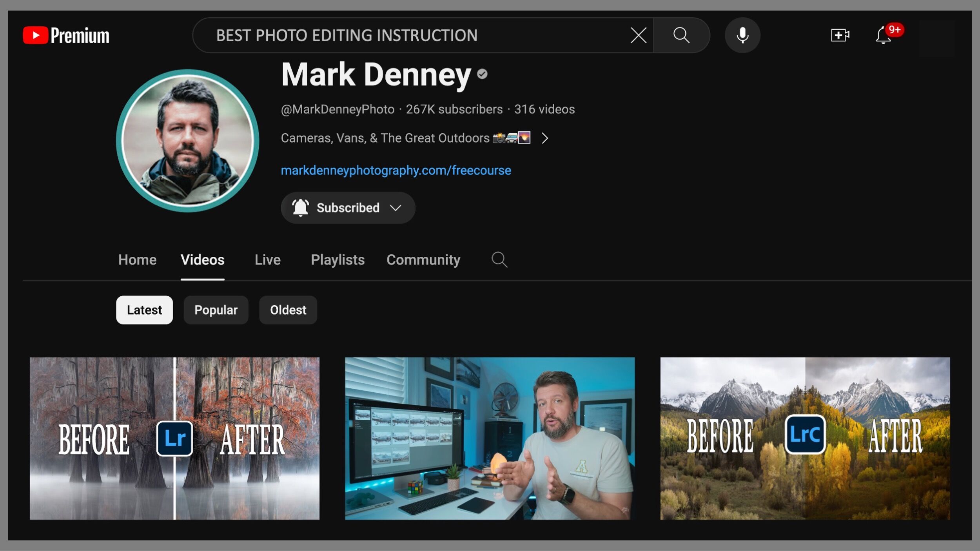980x551 pixels.
Task: Select the Videos tab
Action: [202, 260]
